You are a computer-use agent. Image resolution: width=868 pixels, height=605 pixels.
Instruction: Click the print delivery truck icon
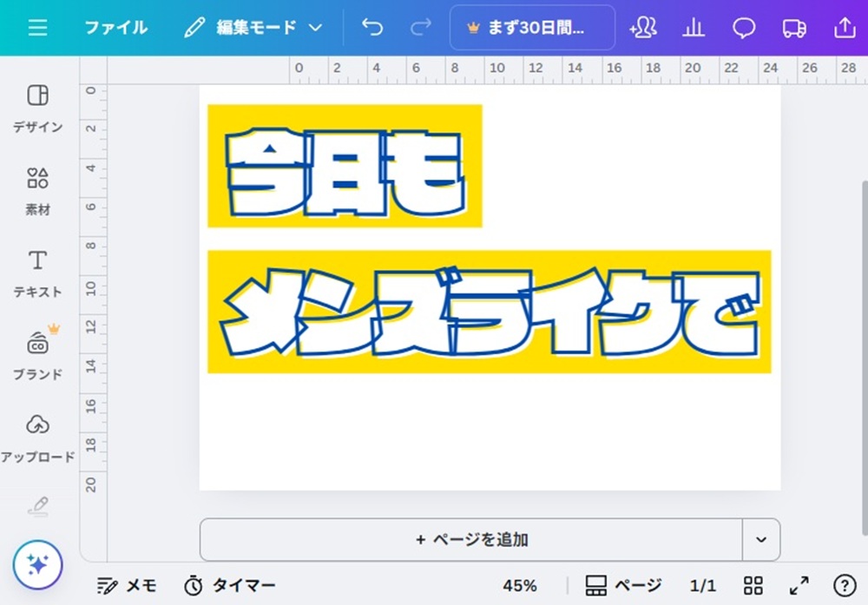tap(793, 28)
